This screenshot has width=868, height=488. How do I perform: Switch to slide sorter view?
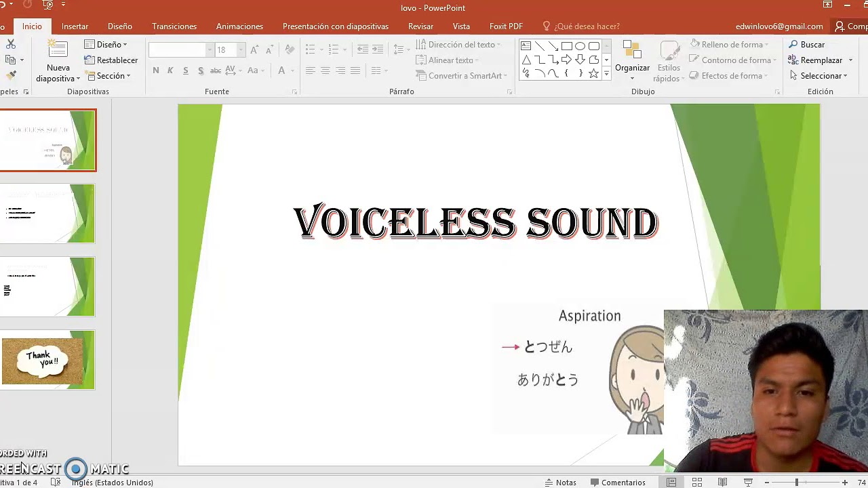coord(697,483)
